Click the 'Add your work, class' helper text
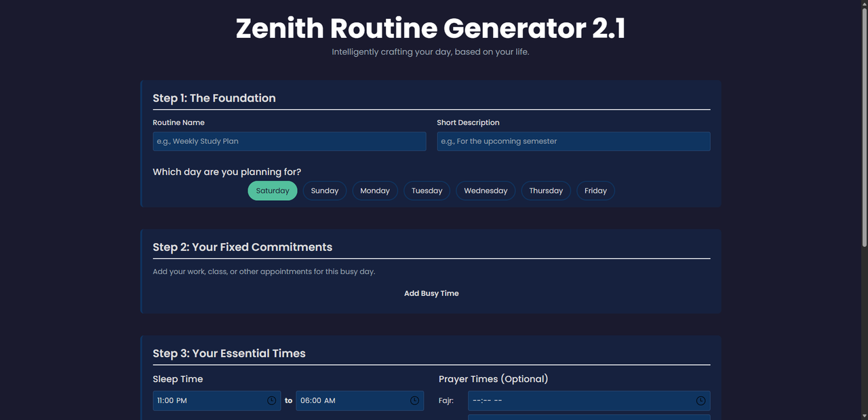868x420 pixels. (x=264, y=271)
